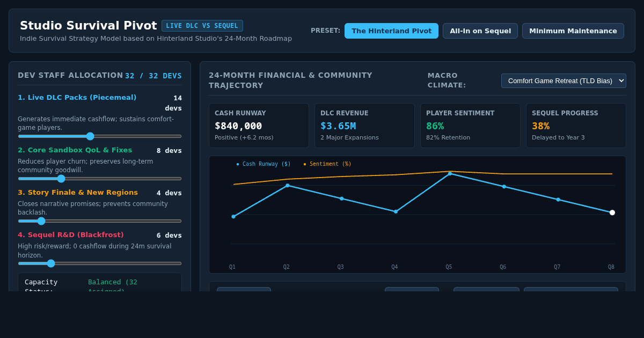Click the white Q8 cash runway endpoint

point(612,212)
